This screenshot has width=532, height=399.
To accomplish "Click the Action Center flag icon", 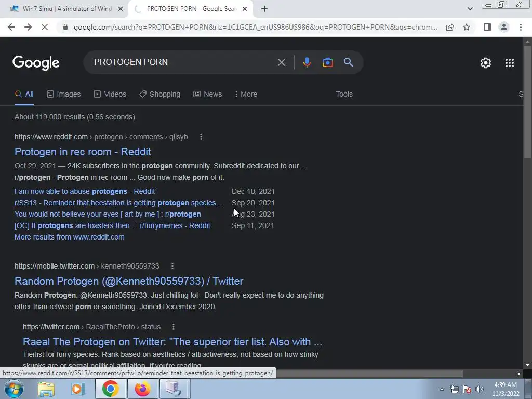I will [467, 389].
